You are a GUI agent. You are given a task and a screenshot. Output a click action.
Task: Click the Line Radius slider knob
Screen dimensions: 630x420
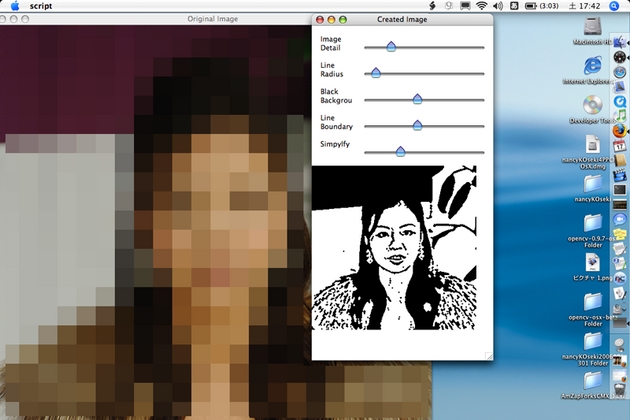[x=376, y=73]
